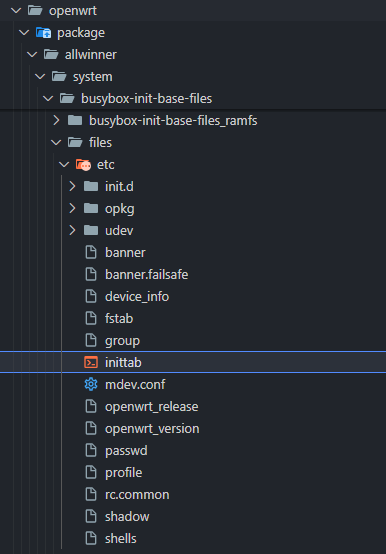Select the busybox-init-base-files folder label
The height and width of the screenshot is (554, 386).
coord(147,99)
